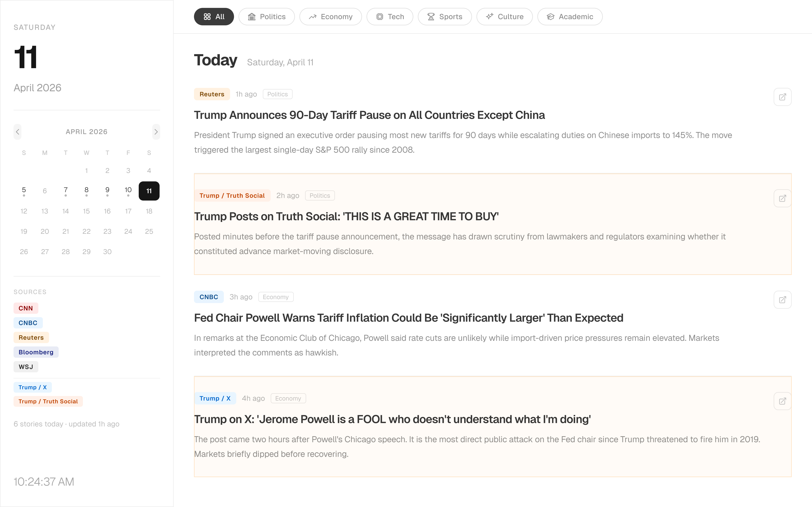812x507 pixels.
Task: Select the Economy trending-arrow filter icon
Action: point(312,17)
